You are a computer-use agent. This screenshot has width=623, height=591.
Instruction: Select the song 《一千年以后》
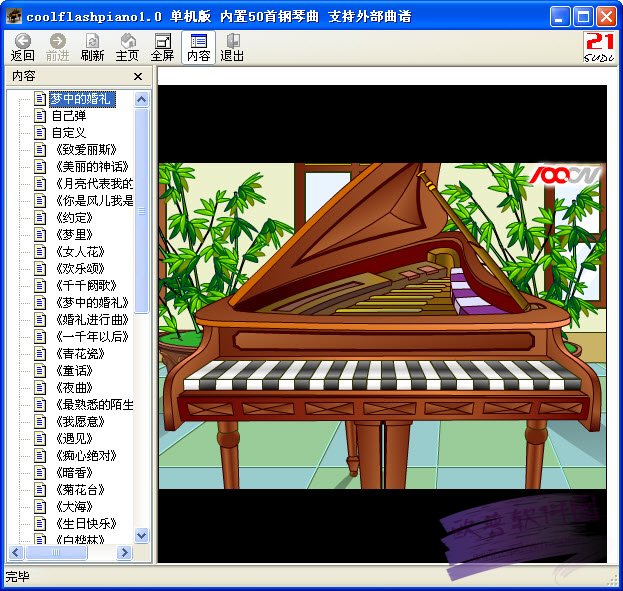tap(92, 337)
